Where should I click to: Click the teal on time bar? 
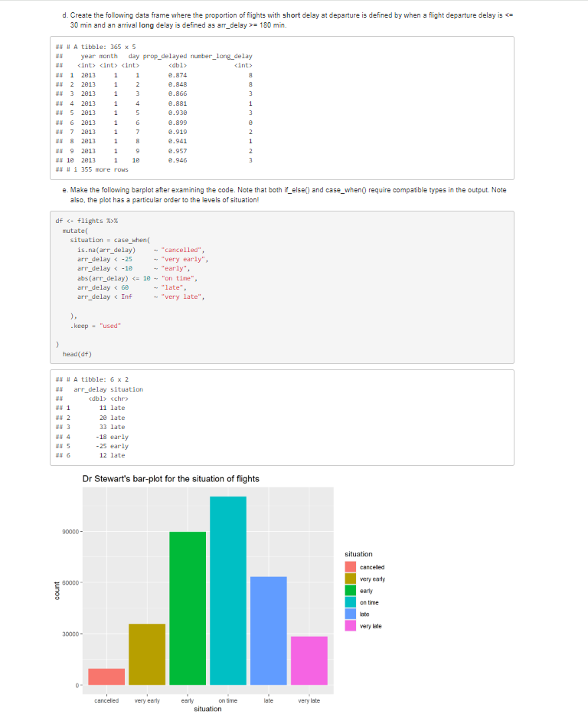[x=228, y=591]
